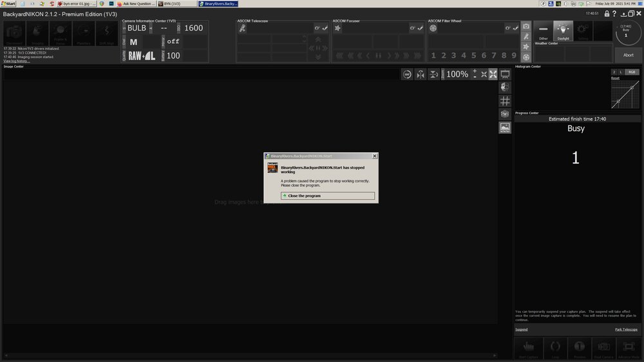
Task: Click the aperture -- value field
Action: (164, 28)
